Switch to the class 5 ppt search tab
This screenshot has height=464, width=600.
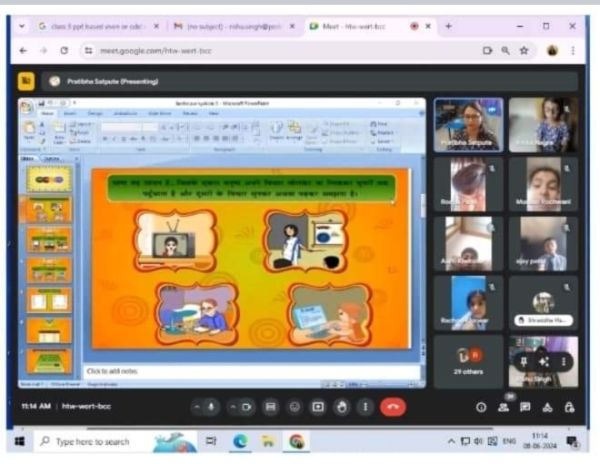point(94,26)
